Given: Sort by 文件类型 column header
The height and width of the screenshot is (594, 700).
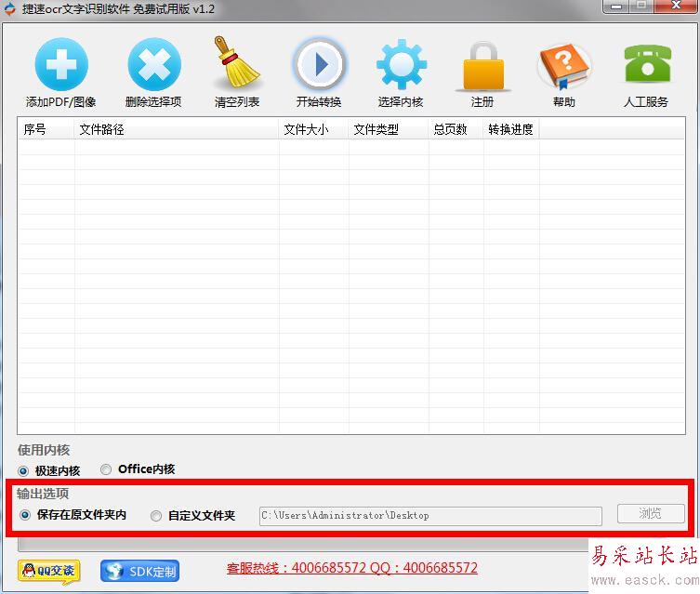Looking at the screenshot, I should (x=389, y=129).
